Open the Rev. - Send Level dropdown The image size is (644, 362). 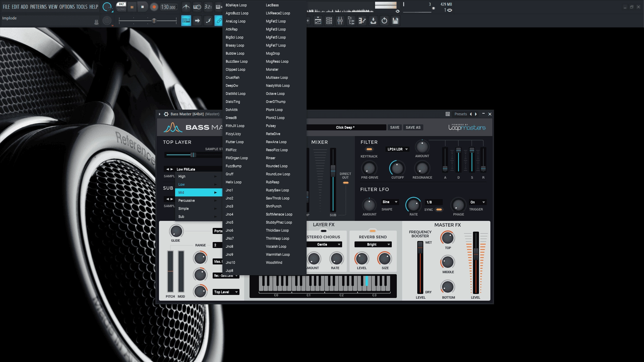pos(226,276)
